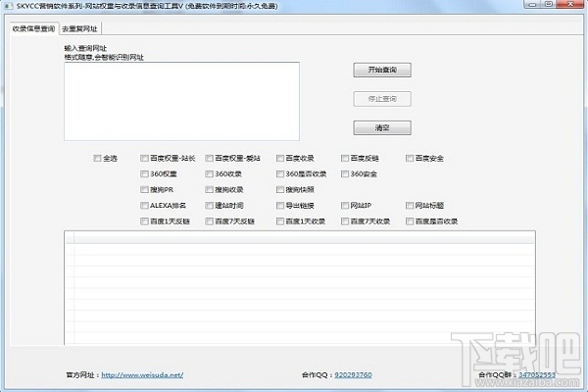Enable the ALEXA排名 checkbox

tap(144, 206)
